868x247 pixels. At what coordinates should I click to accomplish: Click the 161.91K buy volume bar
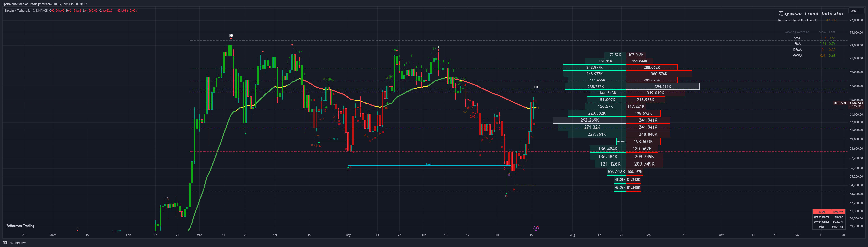coord(606,61)
